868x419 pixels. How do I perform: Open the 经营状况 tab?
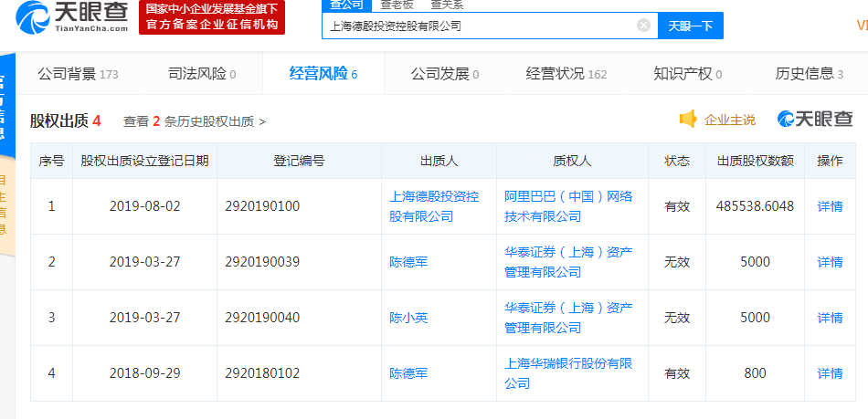[566, 74]
